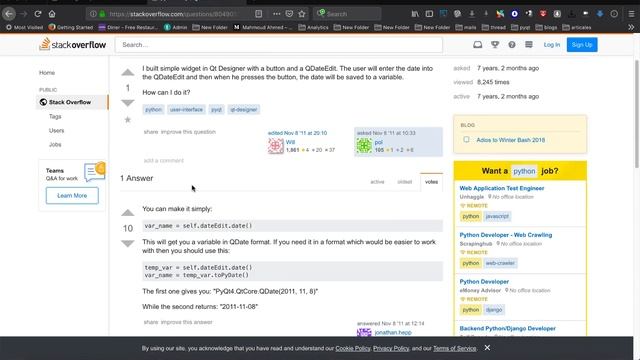Open Backend Python/Django Developer job

click(507, 329)
